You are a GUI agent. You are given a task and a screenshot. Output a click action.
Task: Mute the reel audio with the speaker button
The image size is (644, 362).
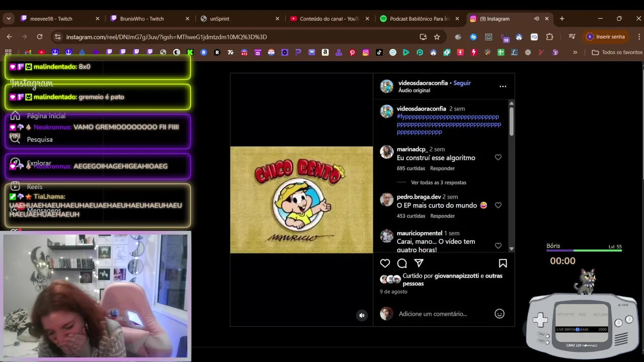tap(362, 315)
